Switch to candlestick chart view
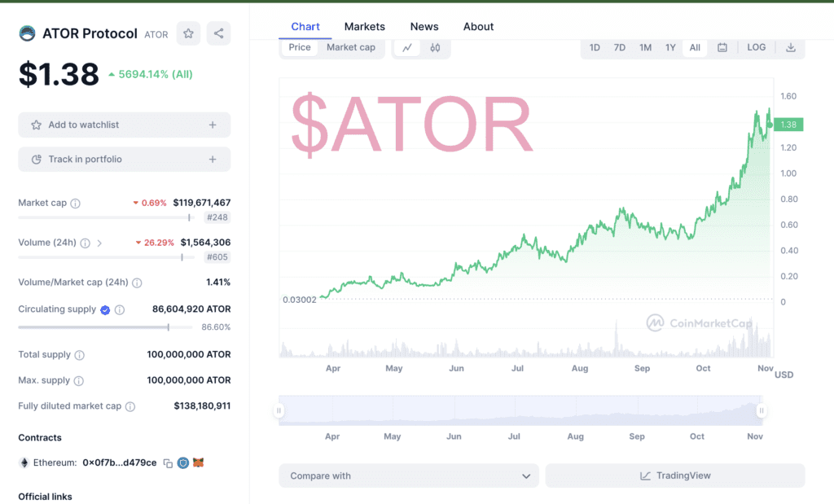834x504 pixels. tap(435, 47)
